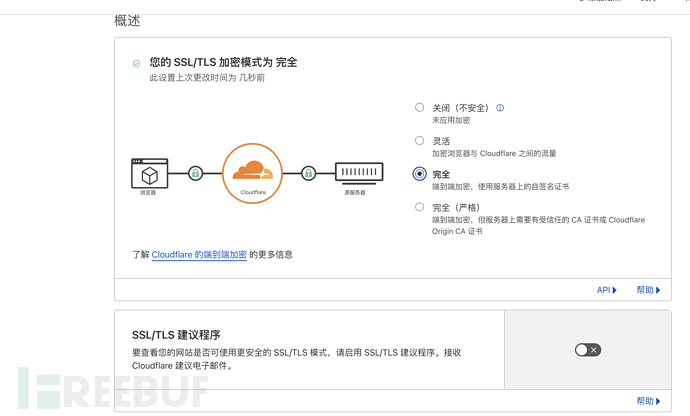Viewport: 690px width, 416px height.
Task: Click lock icon between browser and Cloudflare
Action: (x=195, y=173)
